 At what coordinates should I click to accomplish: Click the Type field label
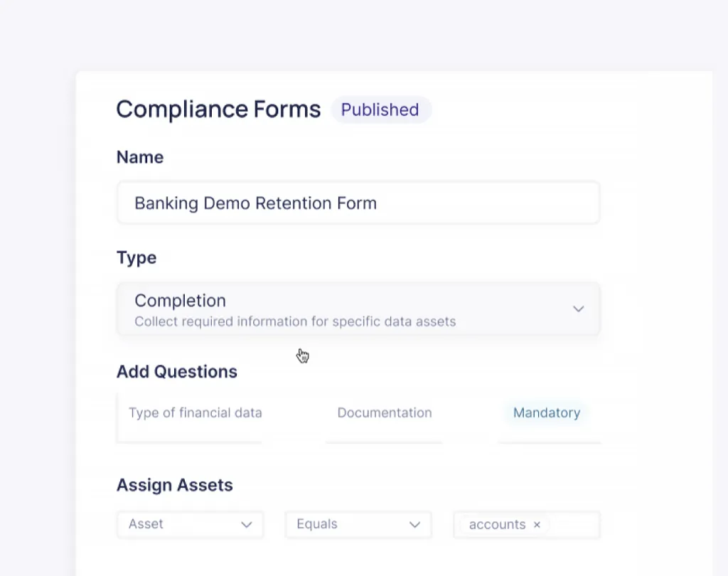pos(136,257)
